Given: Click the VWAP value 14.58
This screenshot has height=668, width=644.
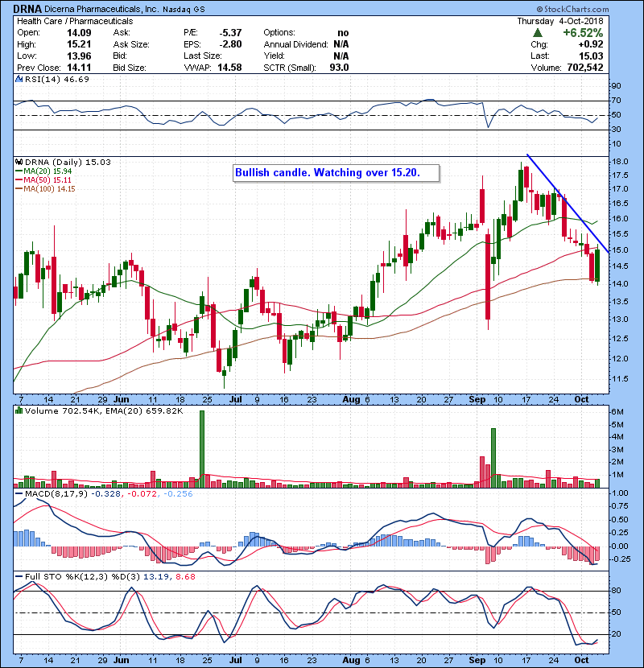Looking at the screenshot, I should click(x=229, y=68).
